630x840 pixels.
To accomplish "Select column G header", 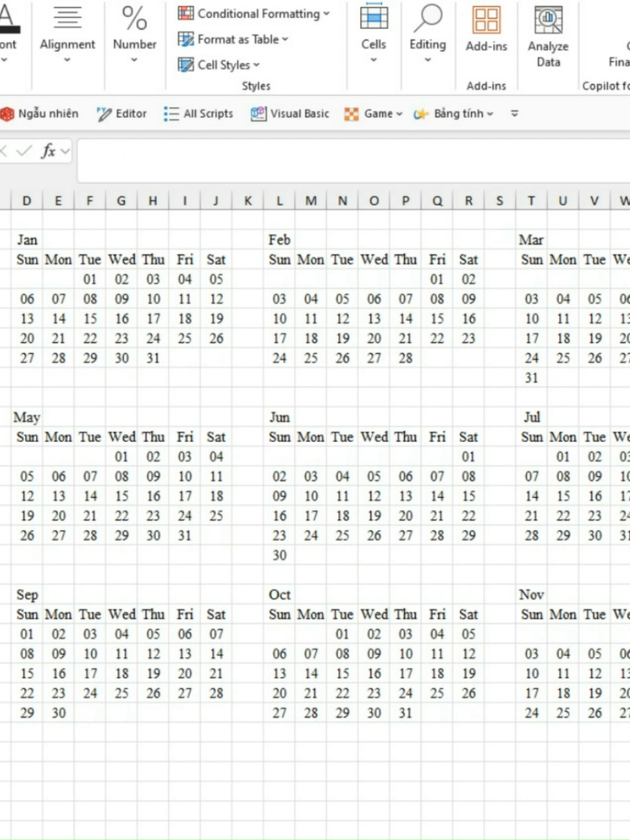I will pos(121,201).
